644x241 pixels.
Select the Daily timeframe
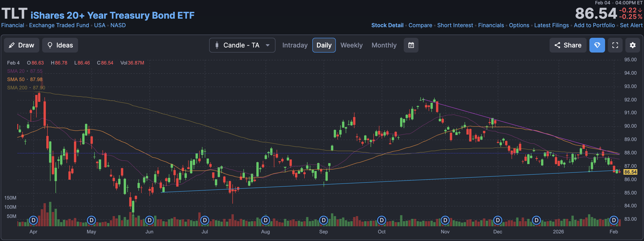324,45
